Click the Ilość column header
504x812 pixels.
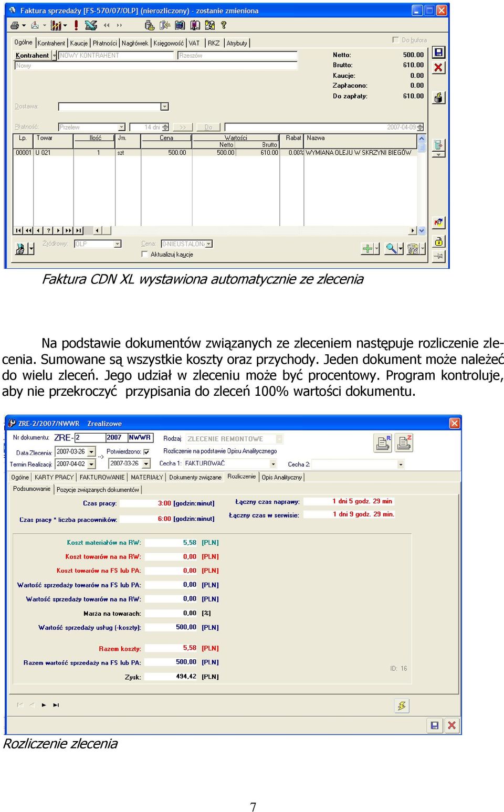95,138
